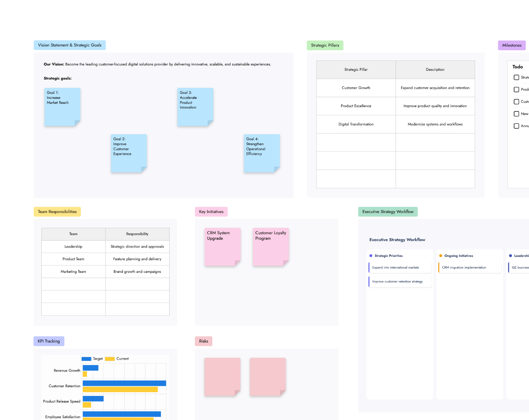Open the 'Expand into international markets' card

[x=400, y=268]
